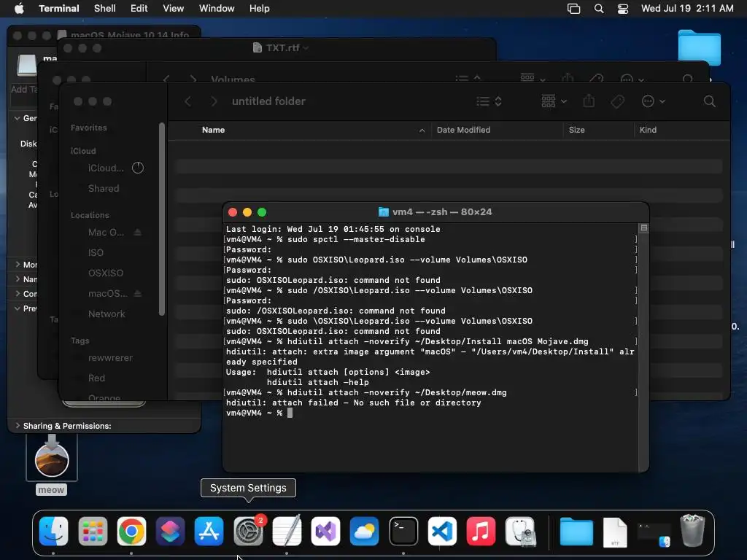Open the Terminal app menu

(x=59, y=9)
